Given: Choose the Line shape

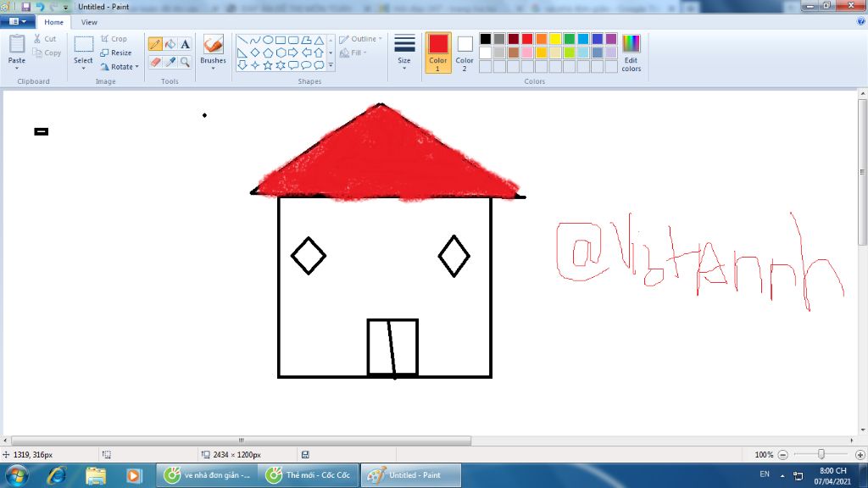Looking at the screenshot, I should tap(242, 41).
